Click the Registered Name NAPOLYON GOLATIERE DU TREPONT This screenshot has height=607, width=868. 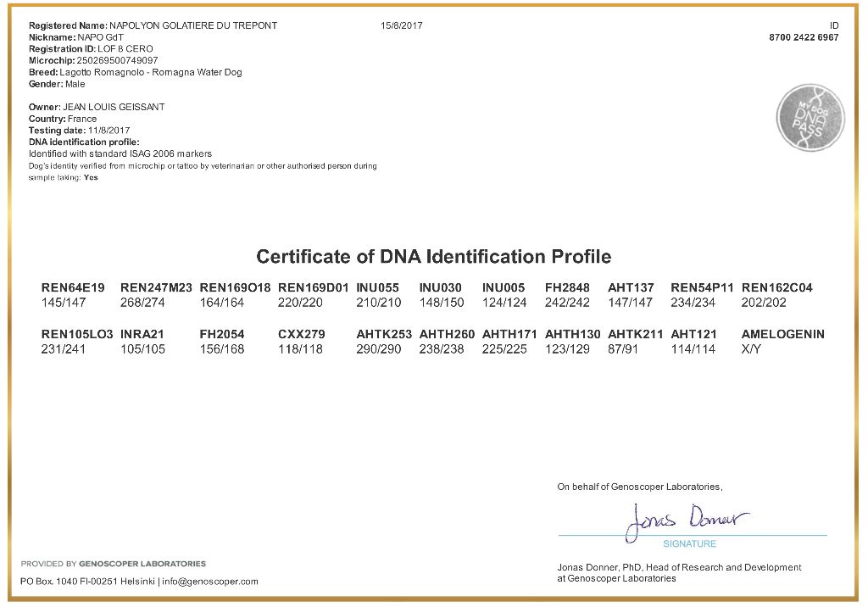[x=192, y=25]
